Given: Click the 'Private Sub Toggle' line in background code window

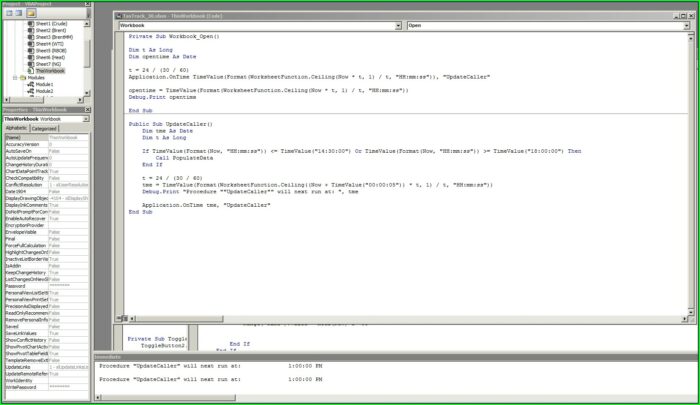Looking at the screenshot, I should (157, 339).
